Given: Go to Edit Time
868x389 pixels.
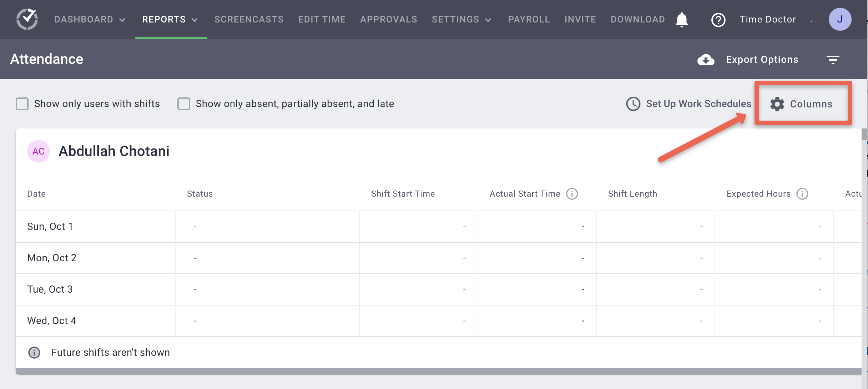Looking at the screenshot, I should (322, 19).
